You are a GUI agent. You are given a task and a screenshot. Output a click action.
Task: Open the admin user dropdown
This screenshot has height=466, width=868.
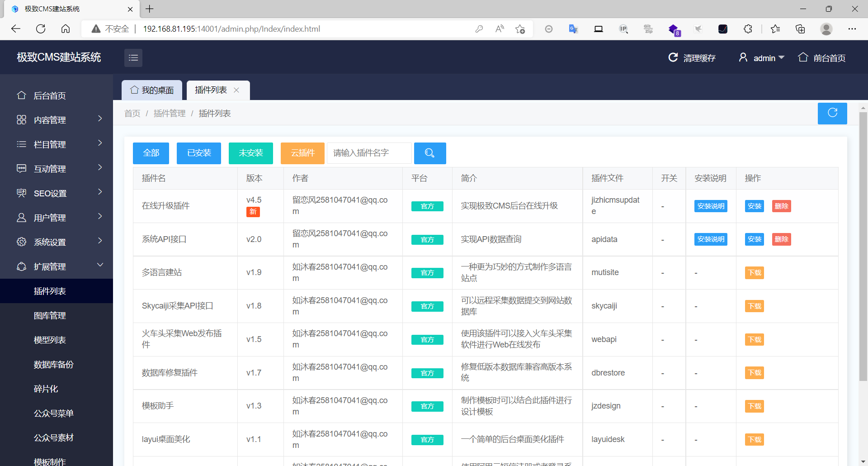click(762, 58)
